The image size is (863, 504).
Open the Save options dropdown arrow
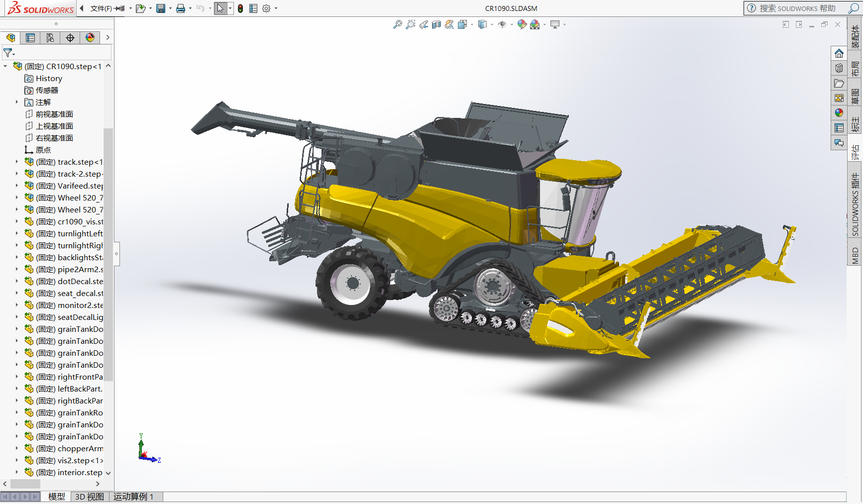170,8
